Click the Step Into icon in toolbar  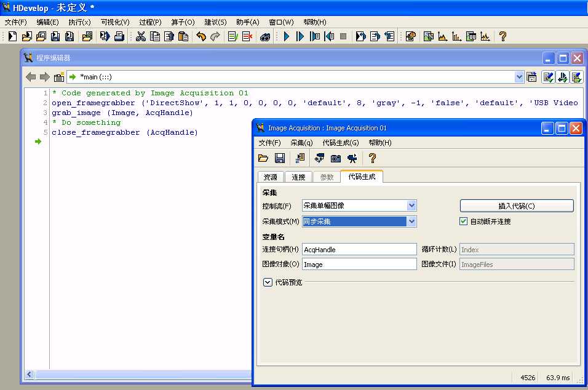(315, 36)
